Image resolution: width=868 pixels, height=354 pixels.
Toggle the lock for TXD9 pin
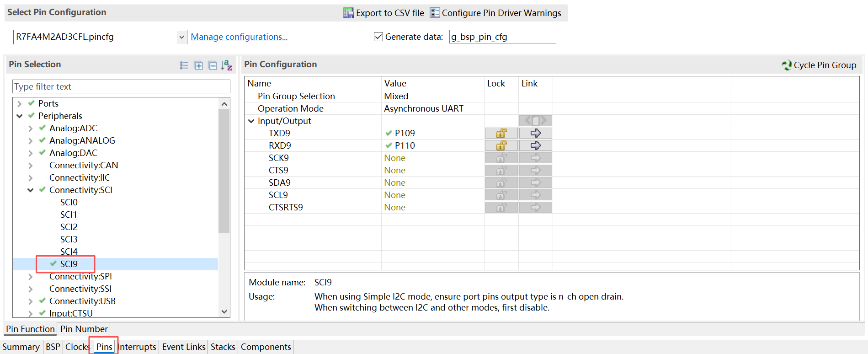coord(501,133)
